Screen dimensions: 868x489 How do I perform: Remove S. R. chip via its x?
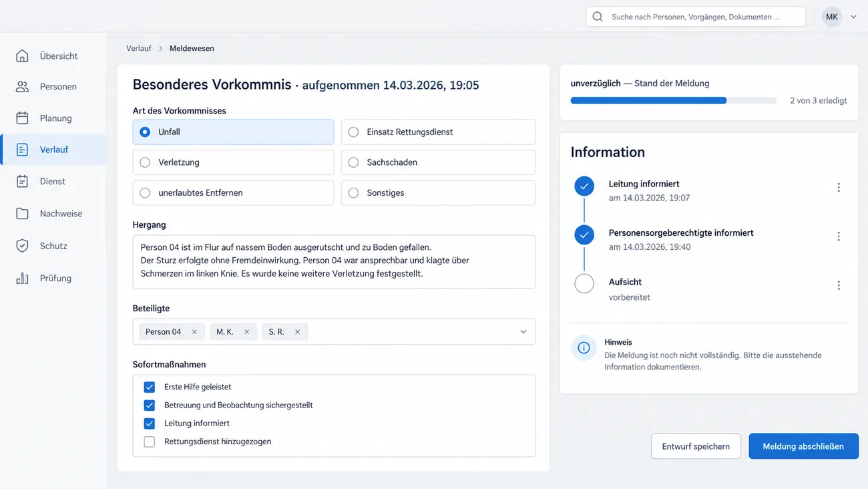(x=297, y=332)
